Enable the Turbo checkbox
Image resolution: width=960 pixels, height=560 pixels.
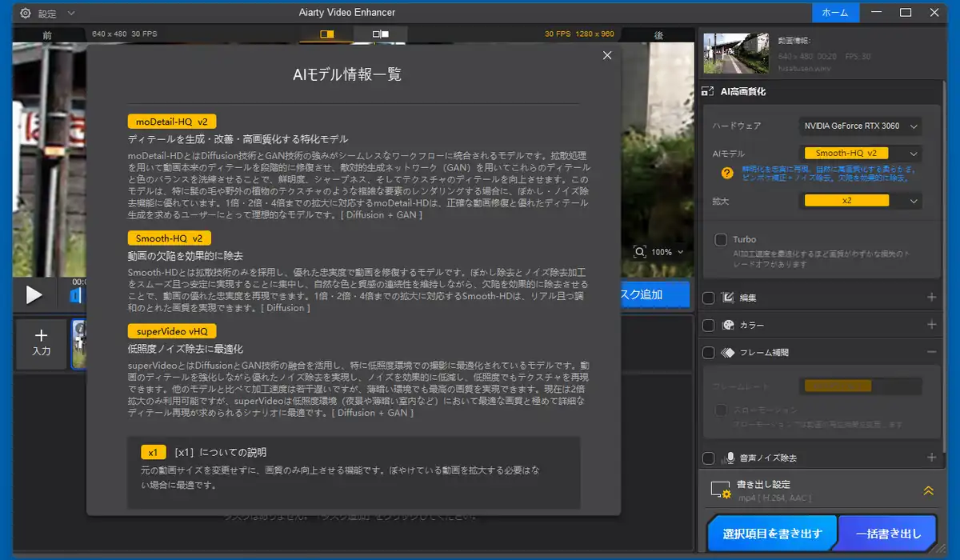tap(721, 239)
